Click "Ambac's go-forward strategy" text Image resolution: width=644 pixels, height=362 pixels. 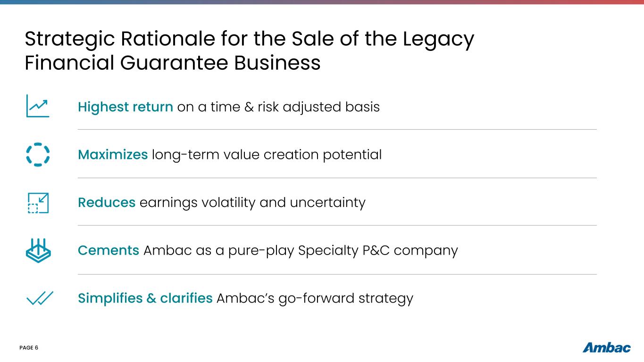pyautogui.click(x=315, y=298)
